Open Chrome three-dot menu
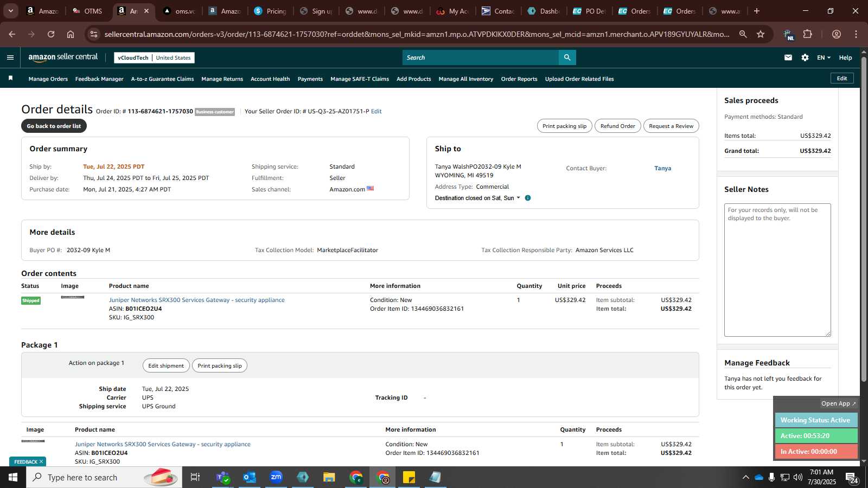The width and height of the screenshot is (868, 488). (x=856, y=34)
